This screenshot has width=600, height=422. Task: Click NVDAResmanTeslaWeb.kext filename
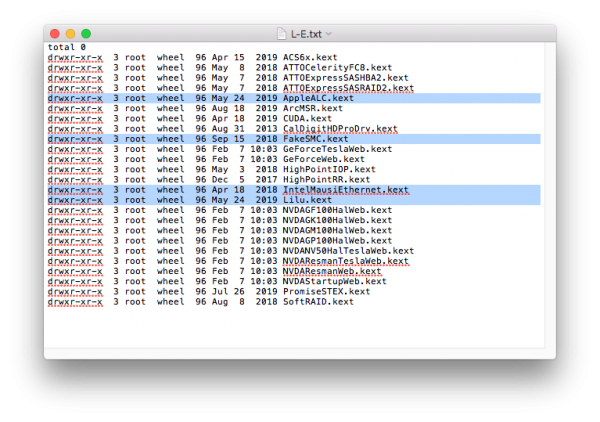346,261
